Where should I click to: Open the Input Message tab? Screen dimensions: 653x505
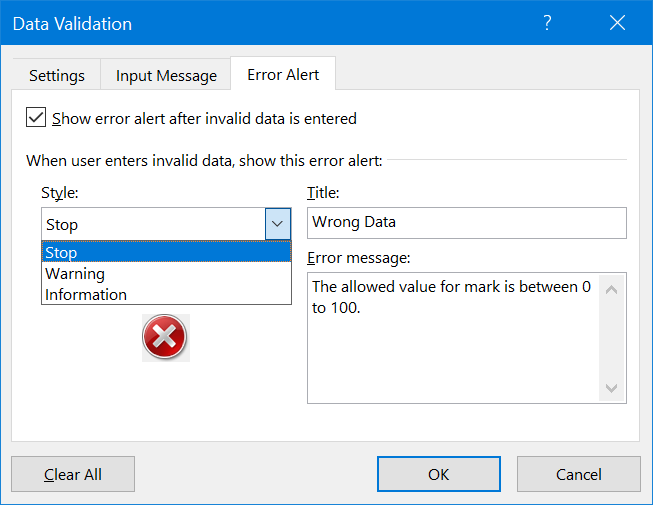166,75
